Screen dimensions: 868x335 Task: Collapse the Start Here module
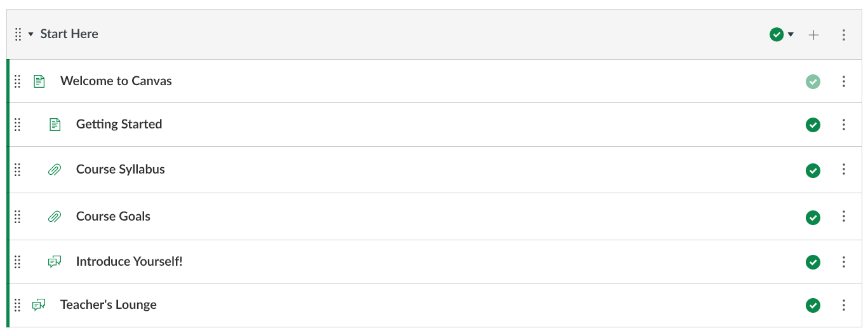click(x=30, y=34)
